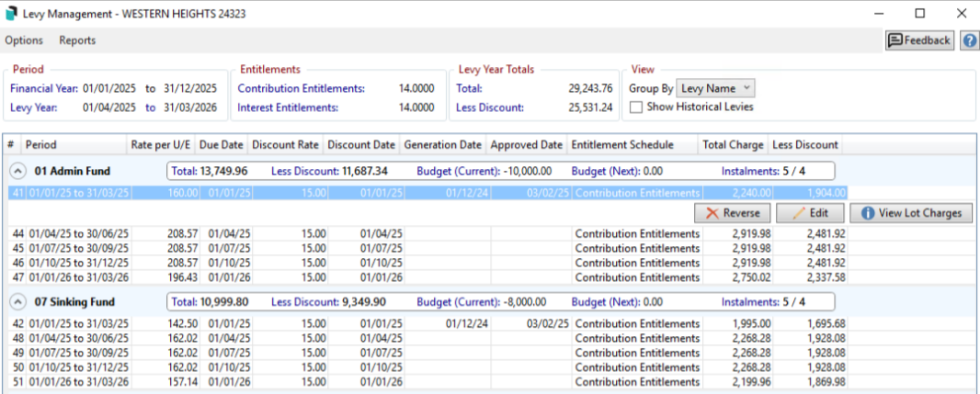Image resolution: width=980 pixels, height=394 pixels.
Task: Click total charge 1,995.00 in row 42
Action: tap(750, 323)
